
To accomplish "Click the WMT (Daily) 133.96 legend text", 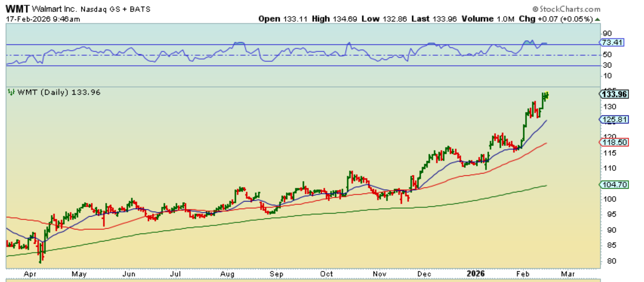I will (59, 92).
